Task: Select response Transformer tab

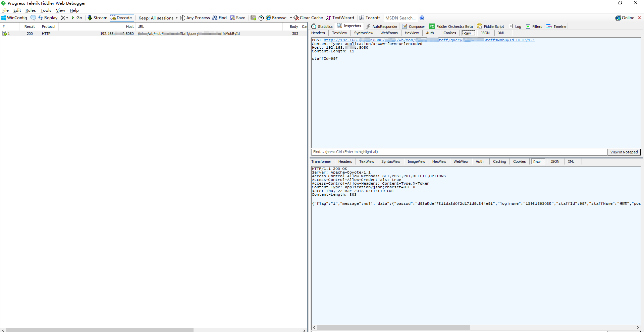Action: (x=321, y=161)
